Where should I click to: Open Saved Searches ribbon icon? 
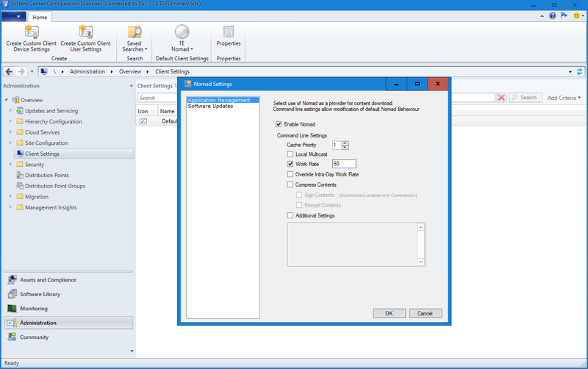pos(135,32)
